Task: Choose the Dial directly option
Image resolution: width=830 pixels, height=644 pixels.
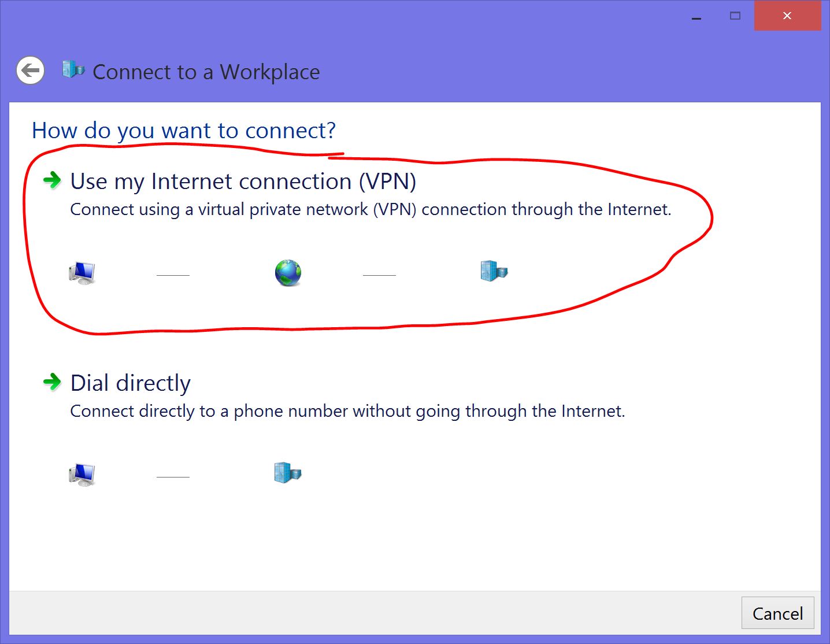Action: pyautogui.click(x=130, y=383)
